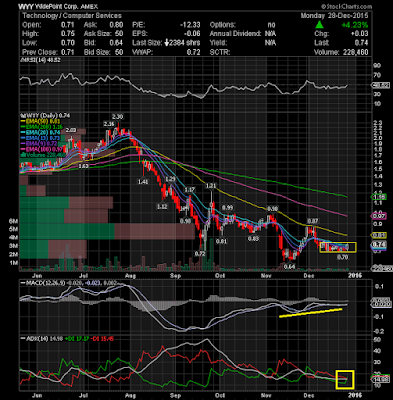Click the Last value 0.74 in the header

[361, 43]
